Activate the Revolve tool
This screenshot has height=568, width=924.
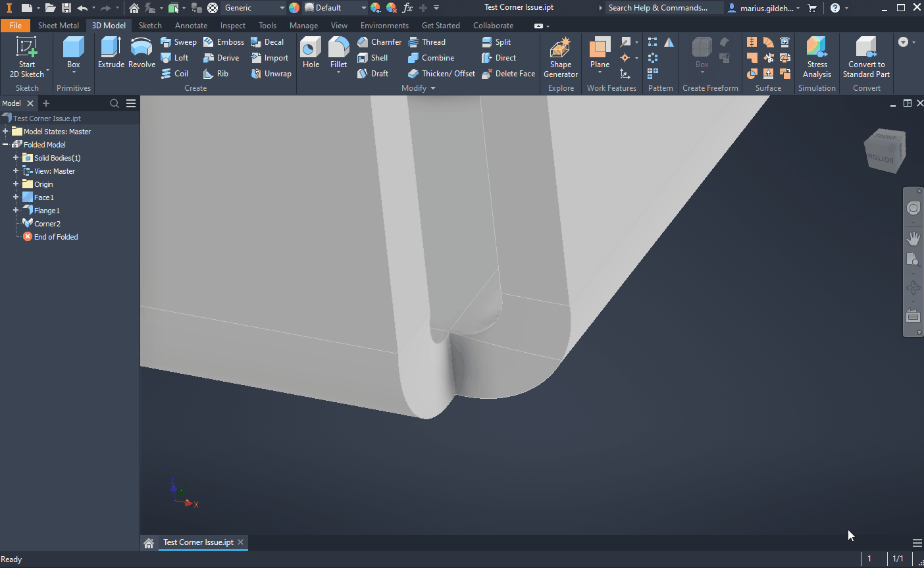coord(141,53)
